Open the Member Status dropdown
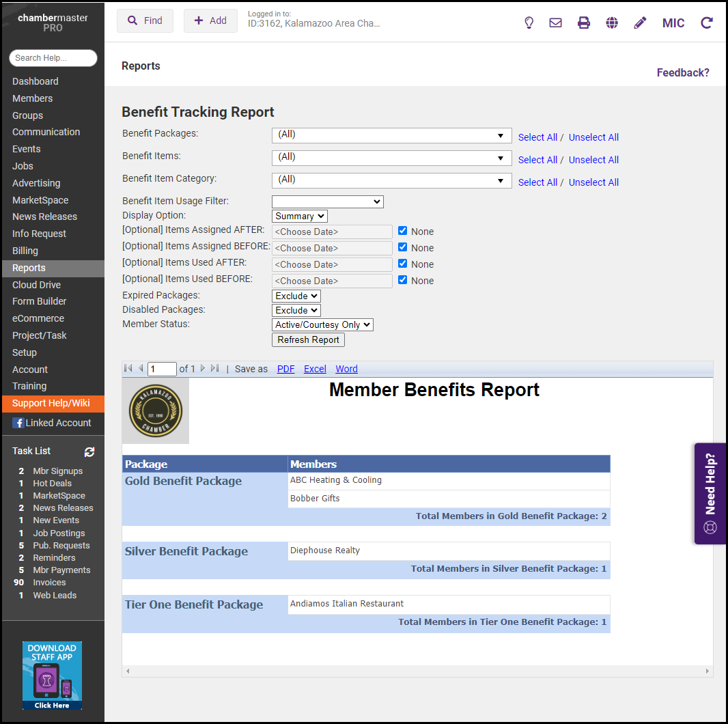This screenshot has height=724, width=728. [322, 325]
